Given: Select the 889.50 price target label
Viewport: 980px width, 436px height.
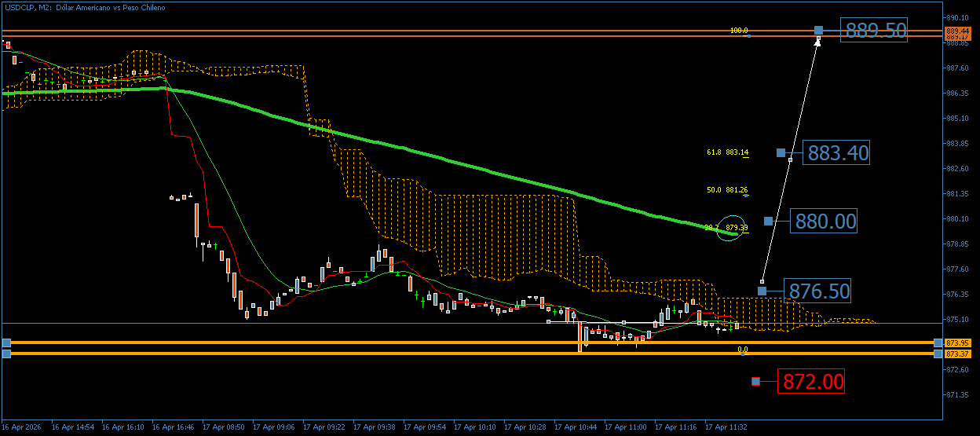Looking at the screenshot, I should [874, 31].
